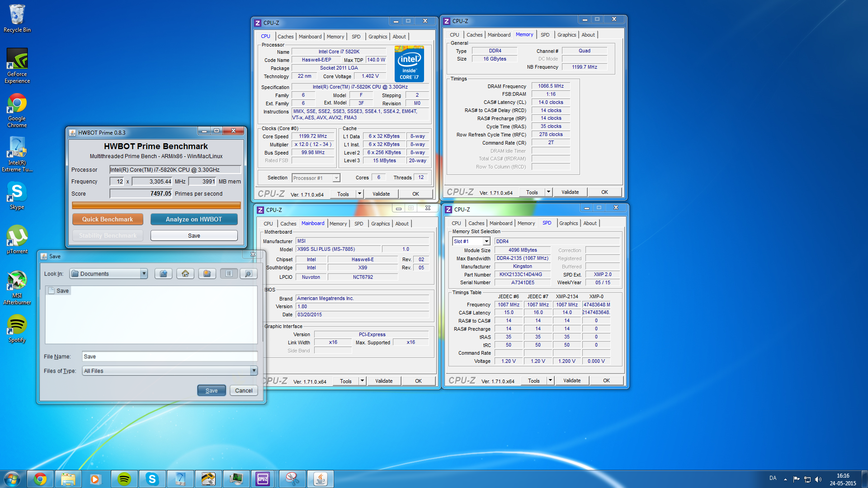
Task: Expand the Look In Documents dropdown
Action: 143,273
